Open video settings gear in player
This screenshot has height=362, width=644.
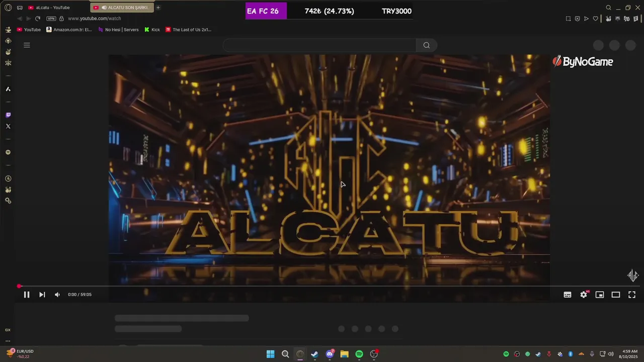point(584,295)
